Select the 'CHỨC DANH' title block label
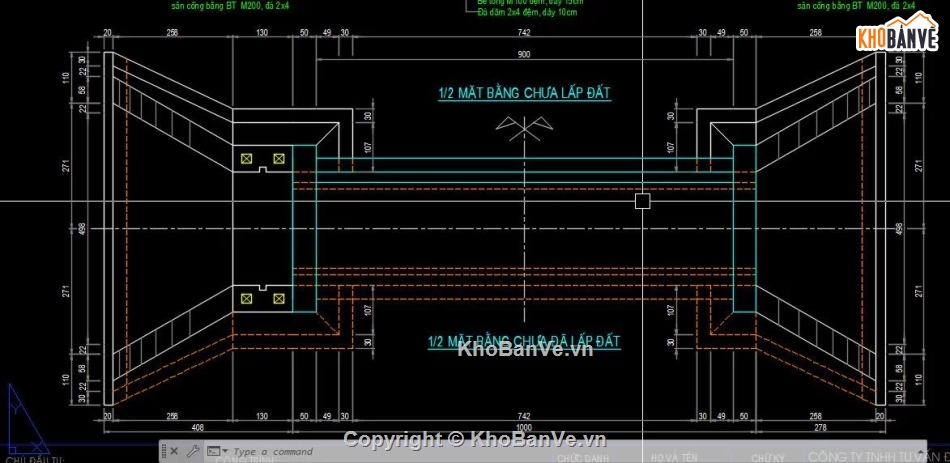 click(582, 458)
